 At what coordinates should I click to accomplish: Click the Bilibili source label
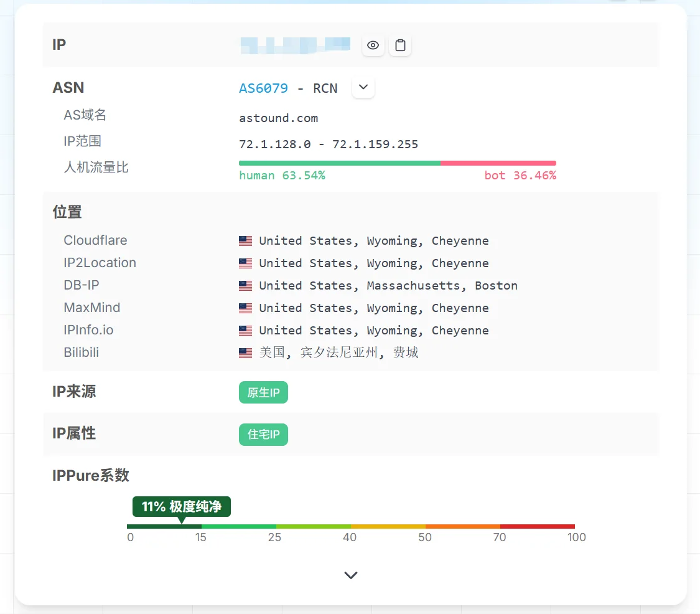point(82,352)
